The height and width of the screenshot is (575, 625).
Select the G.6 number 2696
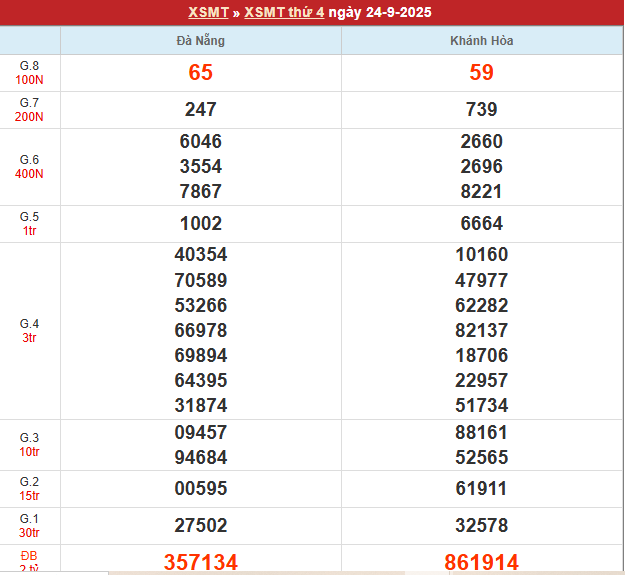482,167
